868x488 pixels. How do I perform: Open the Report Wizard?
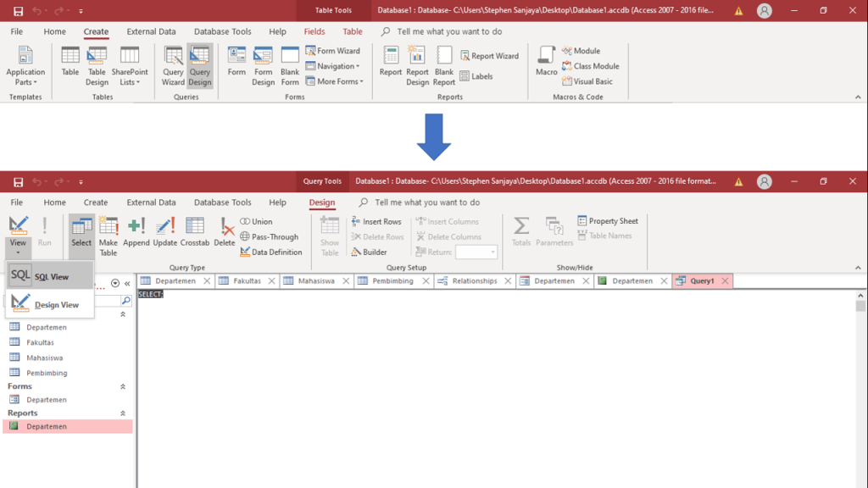(489, 56)
